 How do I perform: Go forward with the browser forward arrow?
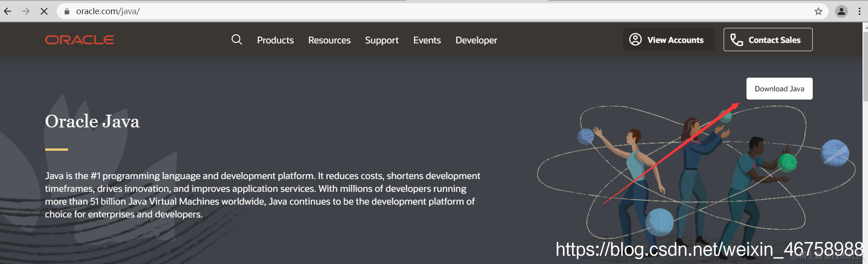pos(26,11)
